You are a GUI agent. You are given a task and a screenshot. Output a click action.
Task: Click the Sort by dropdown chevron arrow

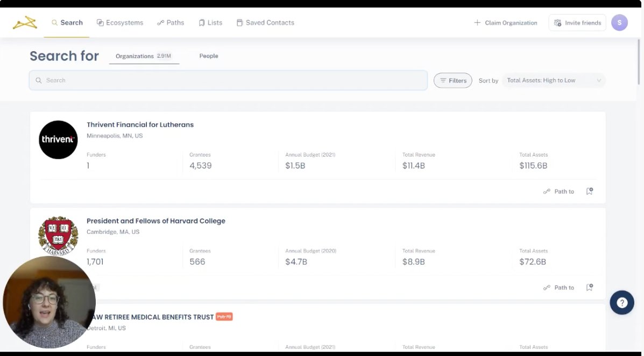point(599,80)
